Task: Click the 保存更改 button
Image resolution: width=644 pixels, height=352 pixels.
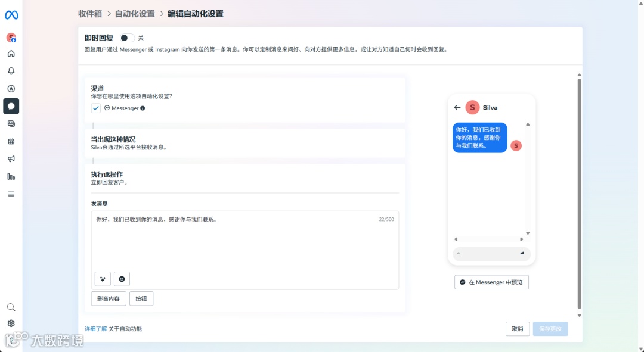Action: point(550,329)
